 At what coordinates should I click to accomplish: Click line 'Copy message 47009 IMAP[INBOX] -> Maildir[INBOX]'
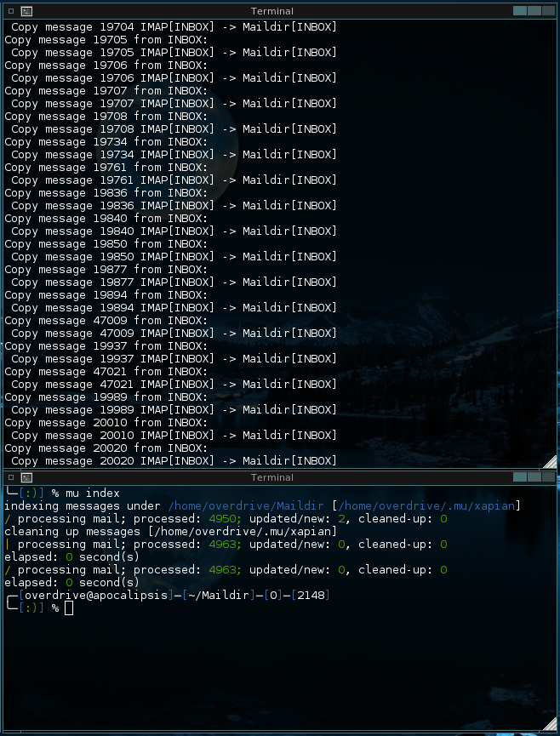tap(174, 334)
